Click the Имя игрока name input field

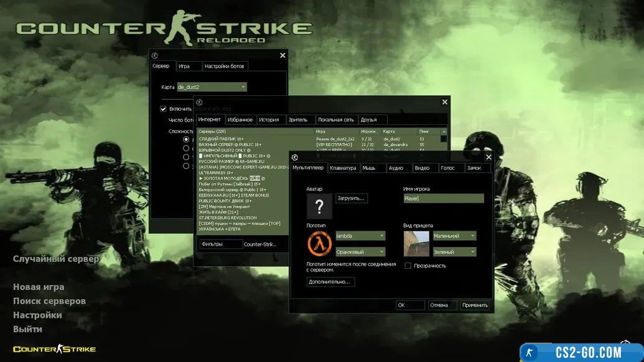[443, 198]
